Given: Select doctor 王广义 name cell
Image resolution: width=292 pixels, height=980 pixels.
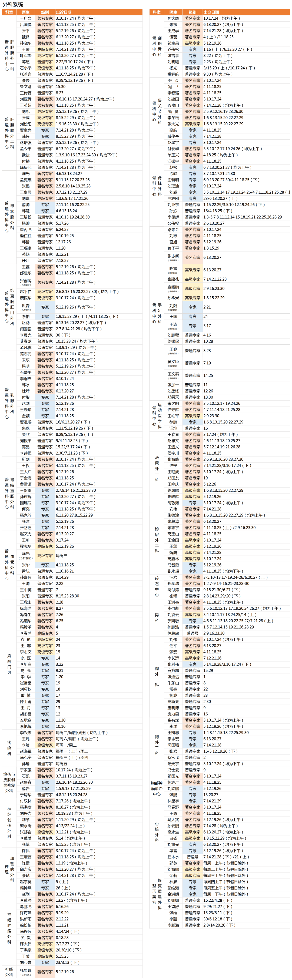Looking at the screenshot, I should tap(25, 18).
